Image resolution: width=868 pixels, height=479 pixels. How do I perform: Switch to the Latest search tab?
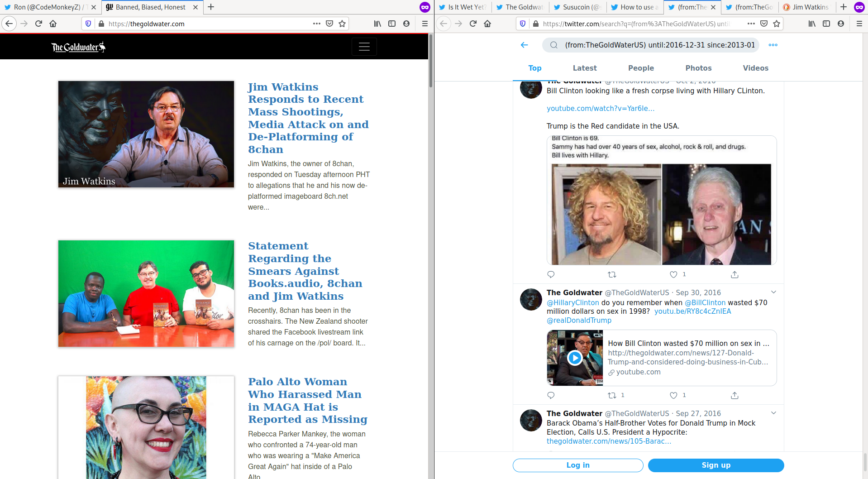[585, 68]
